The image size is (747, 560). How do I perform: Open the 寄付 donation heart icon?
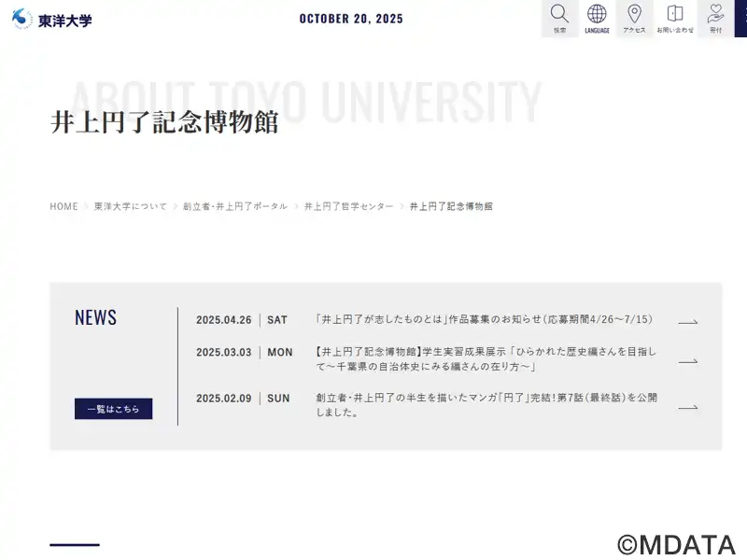click(715, 18)
